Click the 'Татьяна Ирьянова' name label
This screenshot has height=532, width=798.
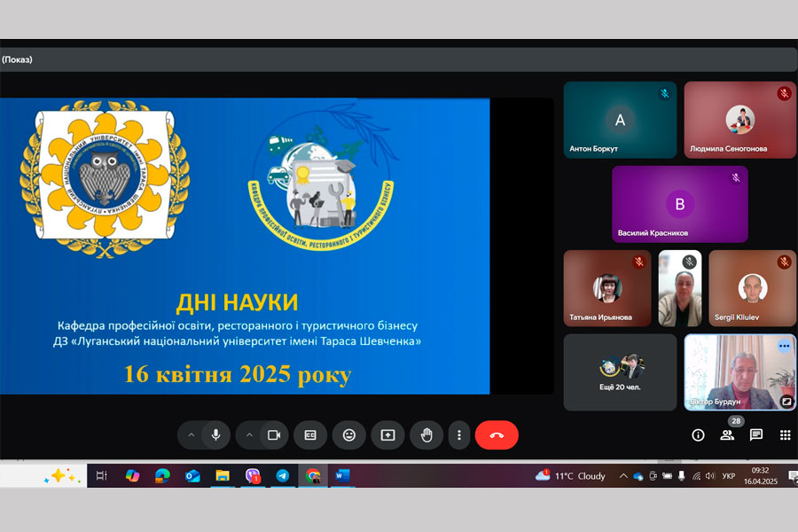click(600, 317)
